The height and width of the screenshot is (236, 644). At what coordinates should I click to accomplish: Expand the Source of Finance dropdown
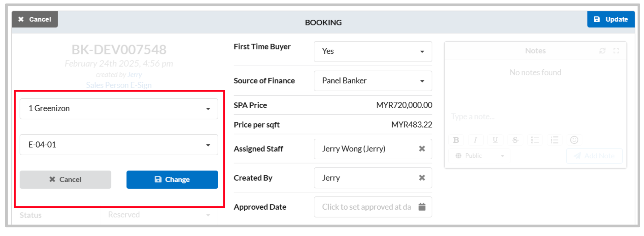click(x=373, y=81)
